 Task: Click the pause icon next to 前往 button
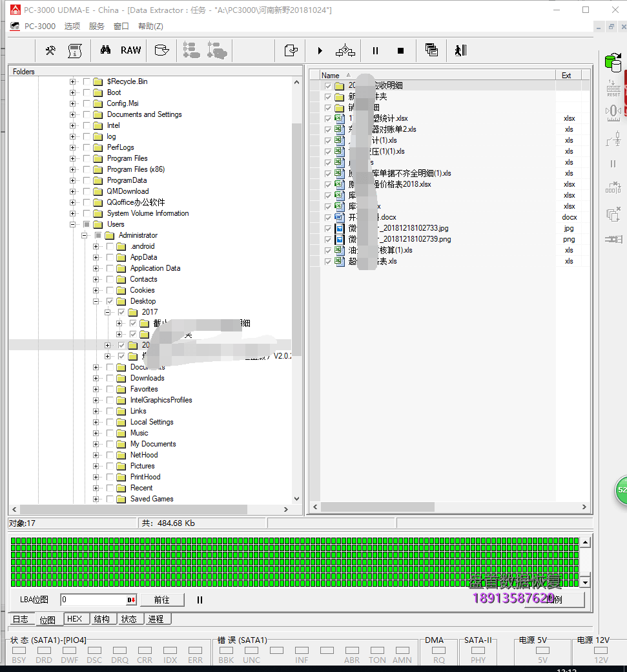point(200,600)
